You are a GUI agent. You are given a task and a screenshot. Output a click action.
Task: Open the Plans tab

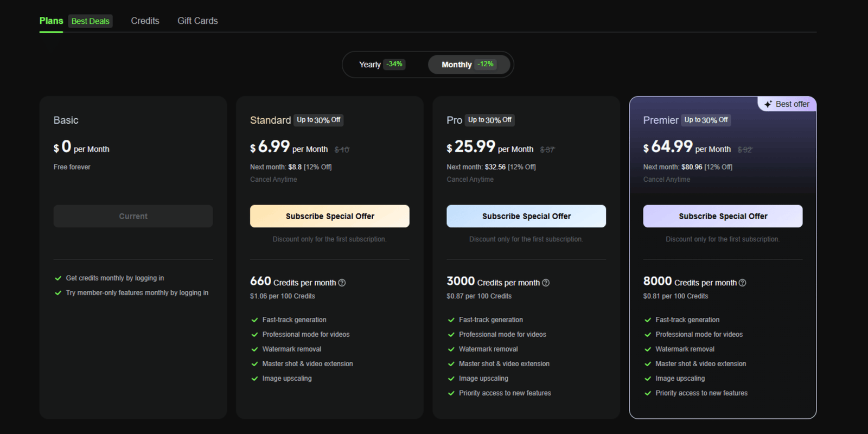[51, 21]
